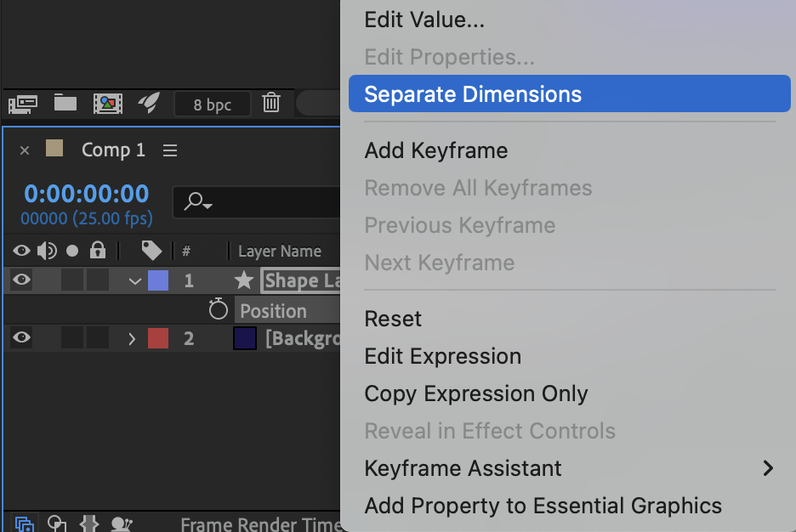Click the 8 bpc color depth button
This screenshot has width=796, height=532.
click(x=212, y=105)
